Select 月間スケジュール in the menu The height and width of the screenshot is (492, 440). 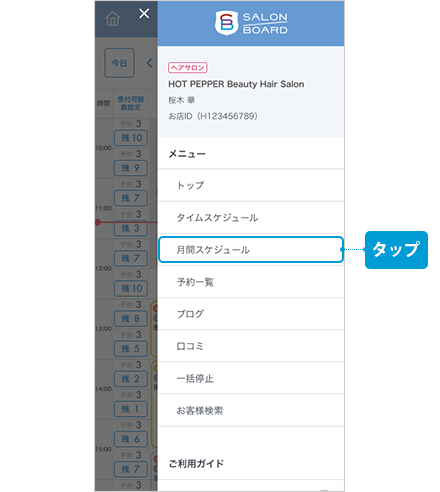pos(251,250)
